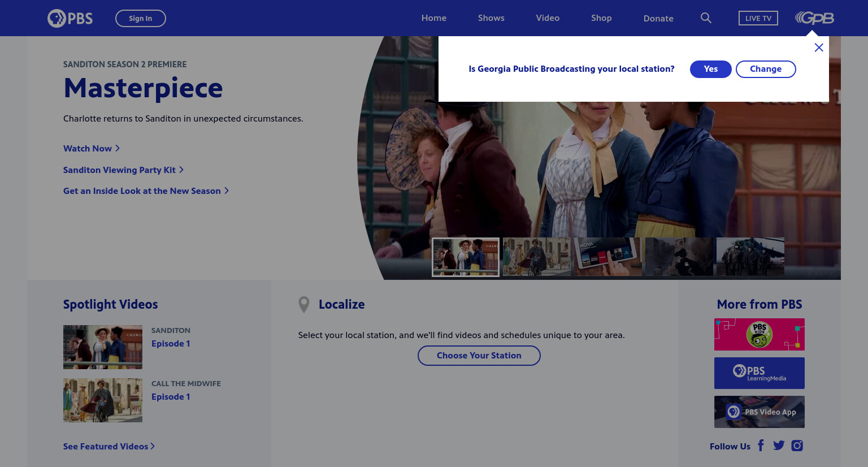Open the Call the Midwife spotlight thumbnail

[x=103, y=400]
